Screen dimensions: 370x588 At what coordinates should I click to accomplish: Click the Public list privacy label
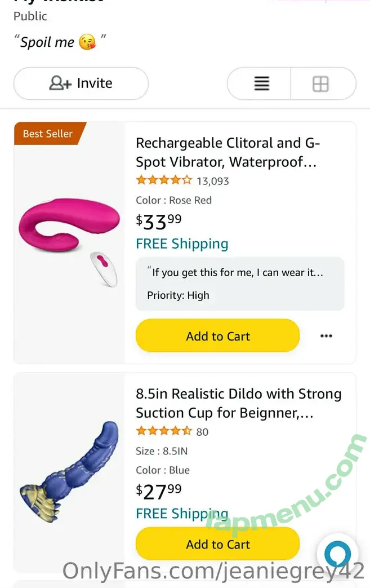point(30,16)
